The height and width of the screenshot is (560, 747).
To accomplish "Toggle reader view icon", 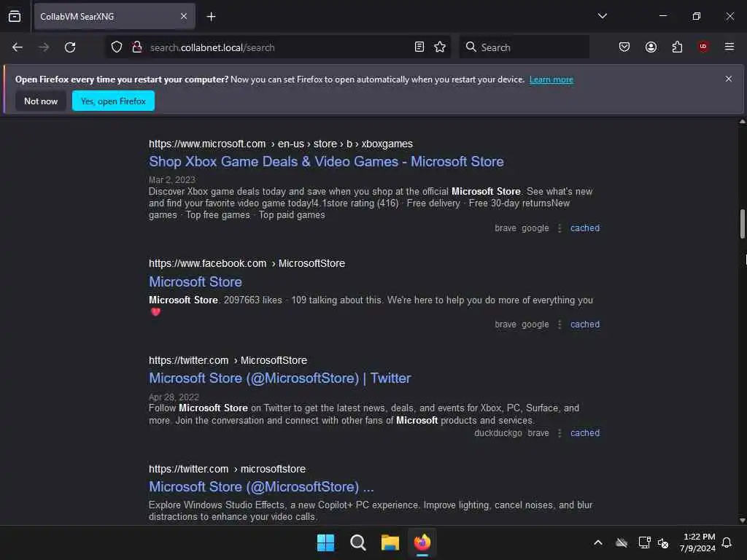I will coord(419,47).
